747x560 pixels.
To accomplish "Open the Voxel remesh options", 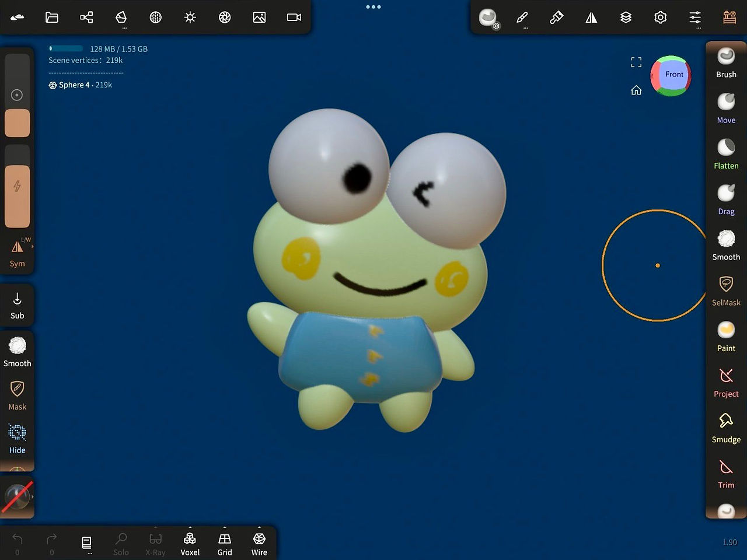I will [x=190, y=544].
